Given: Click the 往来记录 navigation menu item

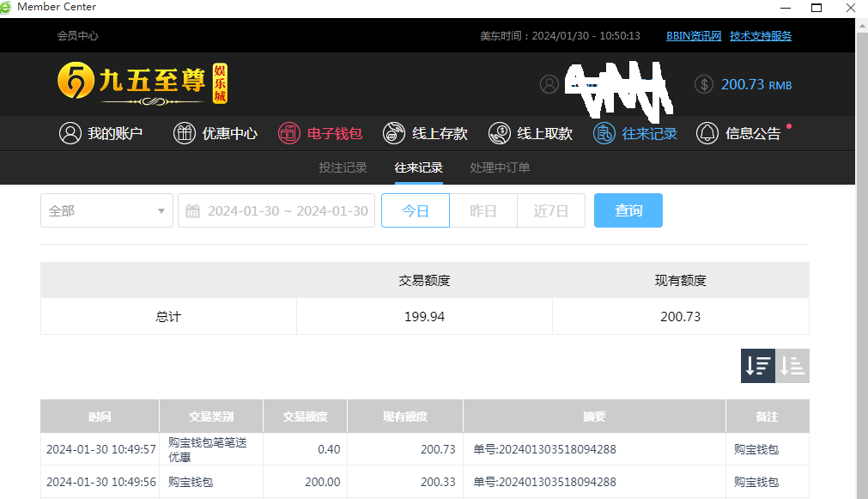Looking at the screenshot, I should 635,133.
